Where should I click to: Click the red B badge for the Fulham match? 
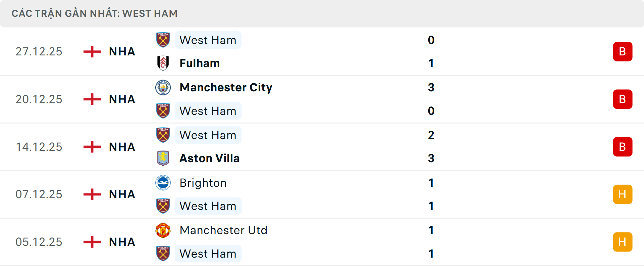623,51
